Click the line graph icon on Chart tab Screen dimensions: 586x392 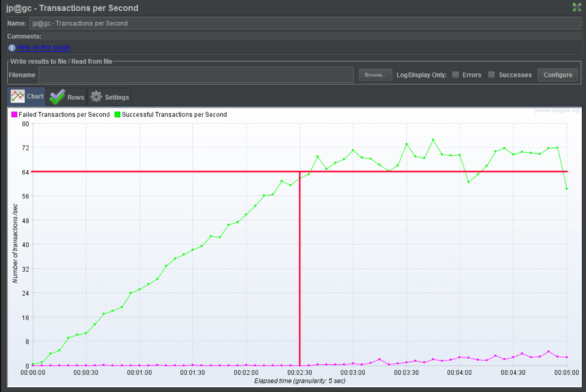(17, 96)
